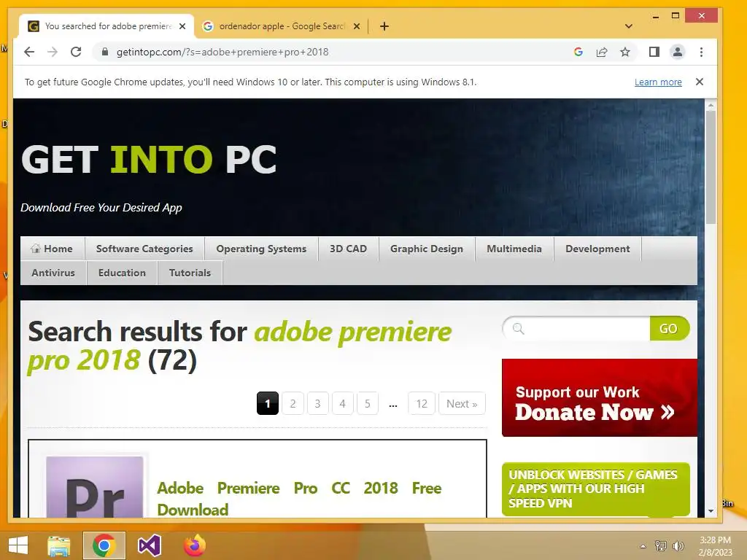Click the browser forward arrow
747x560 pixels.
click(53, 52)
